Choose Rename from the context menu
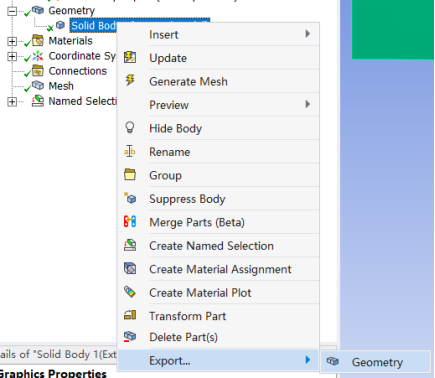Screen dimensions: 435x378 (x=218, y=152)
